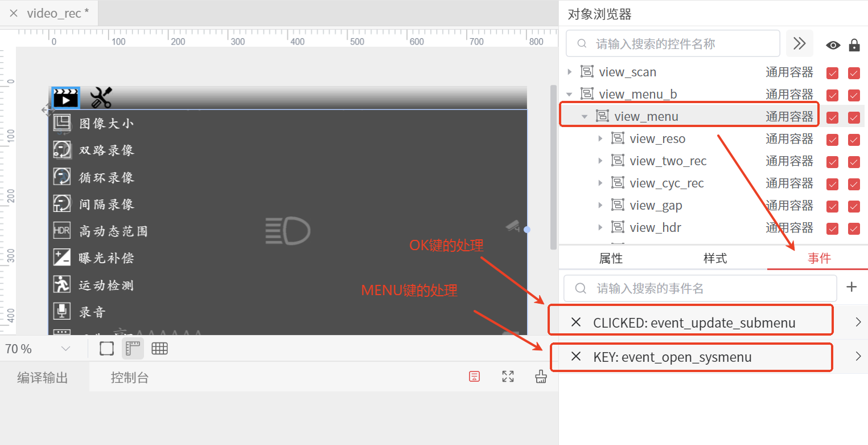Remove the KEY: event_open_sysmenu event
Viewport: 868px width, 445px height.
pyautogui.click(x=576, y=357)
